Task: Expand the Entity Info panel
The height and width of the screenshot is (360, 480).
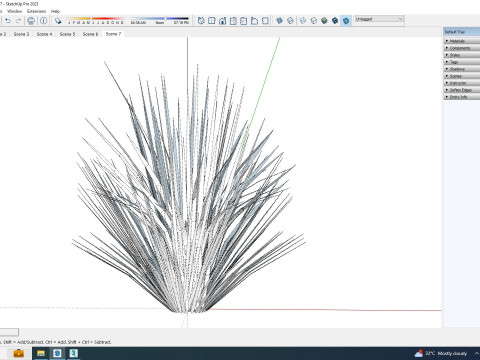Action: tap(462, 97)
